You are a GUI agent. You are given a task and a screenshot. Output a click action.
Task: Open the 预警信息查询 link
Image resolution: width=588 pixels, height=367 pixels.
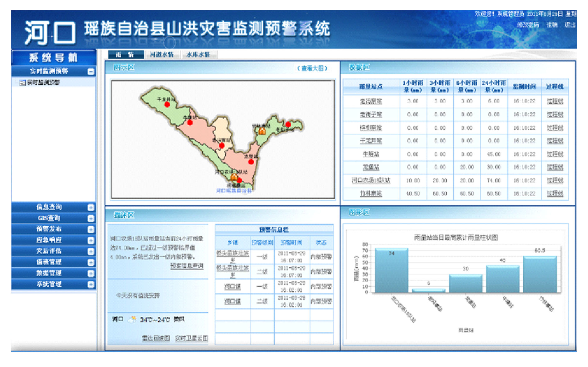pyautogui.click(x=187, y=266)
